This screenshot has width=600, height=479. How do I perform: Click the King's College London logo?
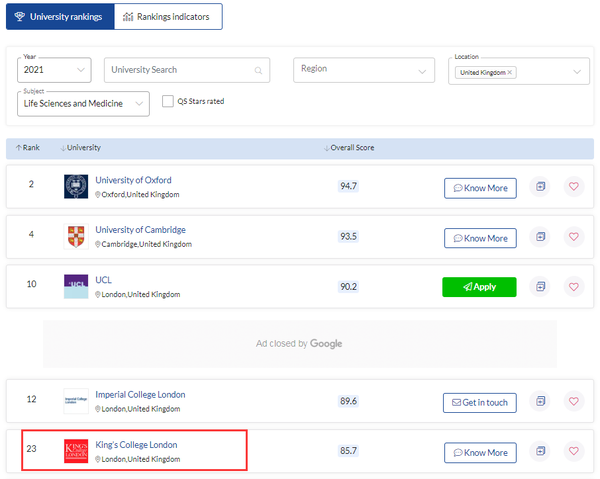pos(76,451)
